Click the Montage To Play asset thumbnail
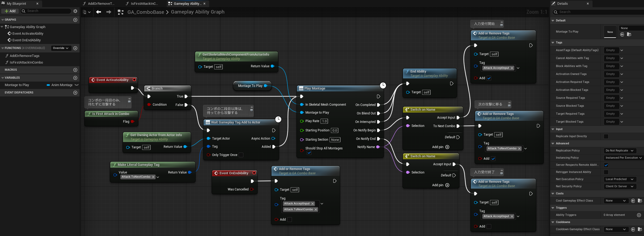644x236 pixels. (x=610, y=32)
